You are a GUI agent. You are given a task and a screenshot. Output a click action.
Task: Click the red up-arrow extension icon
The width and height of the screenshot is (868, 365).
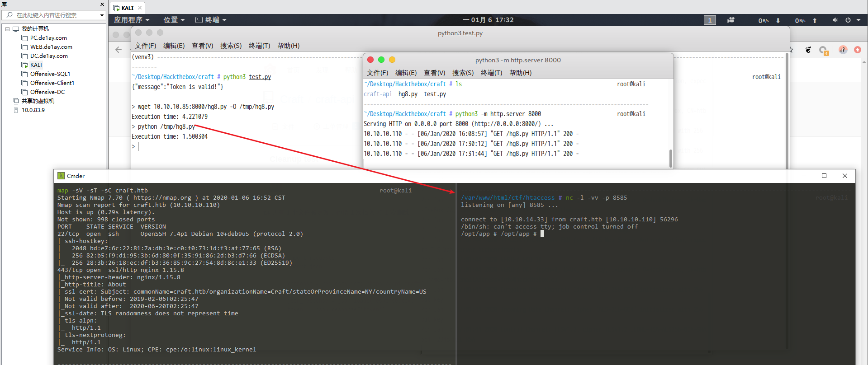coord(858,50)
